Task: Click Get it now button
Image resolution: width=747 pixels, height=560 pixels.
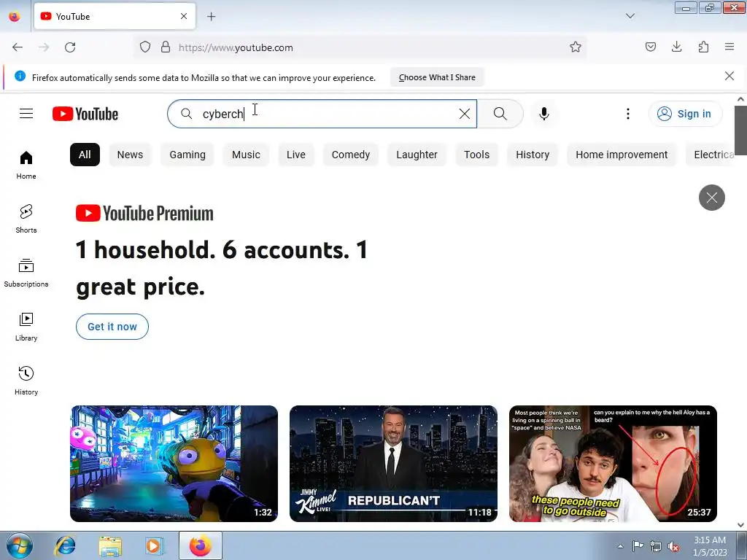Action: pos(112,327)
